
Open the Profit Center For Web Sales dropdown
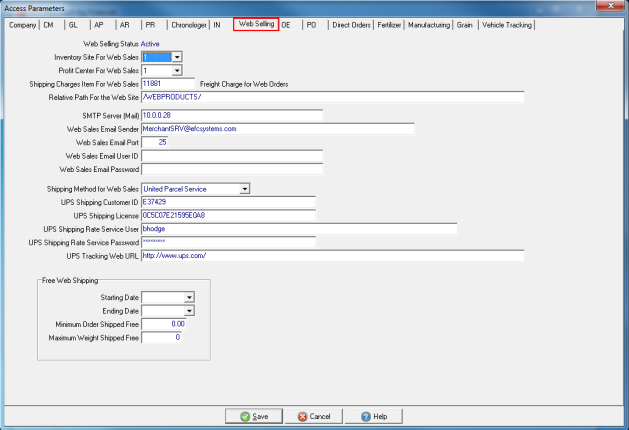177,72
